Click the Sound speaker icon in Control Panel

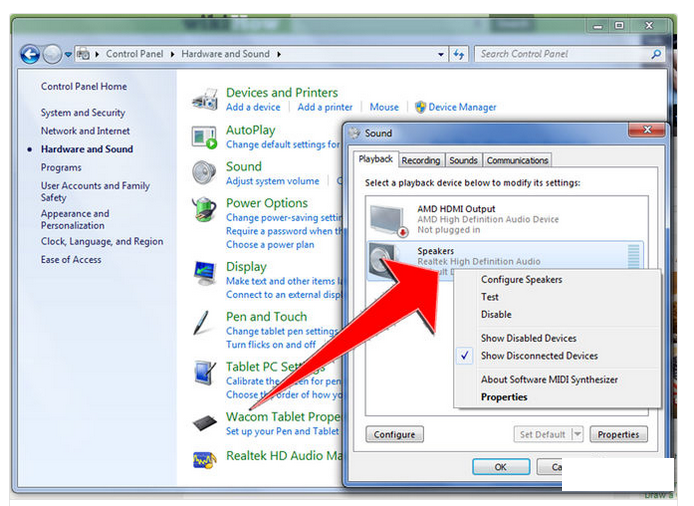pos(205,173)
